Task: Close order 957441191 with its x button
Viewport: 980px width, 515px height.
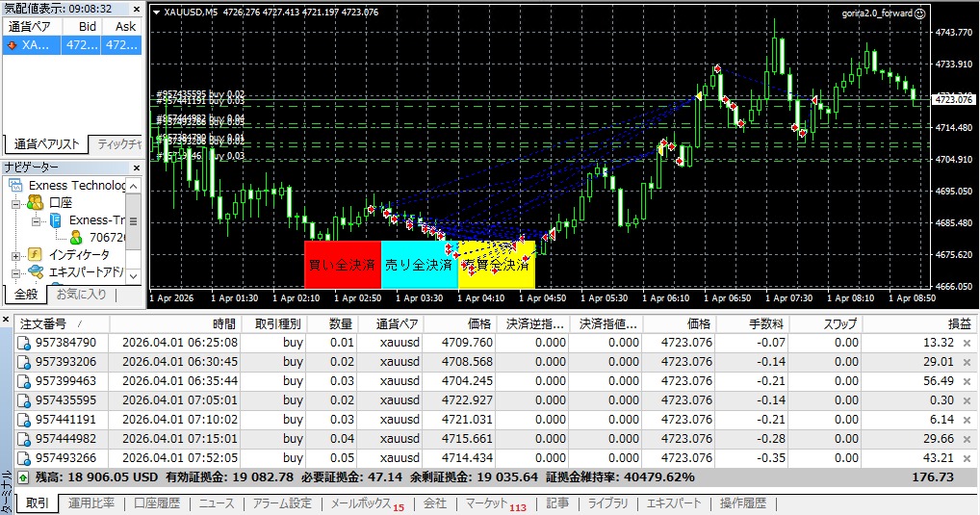Action: [967, 420]
